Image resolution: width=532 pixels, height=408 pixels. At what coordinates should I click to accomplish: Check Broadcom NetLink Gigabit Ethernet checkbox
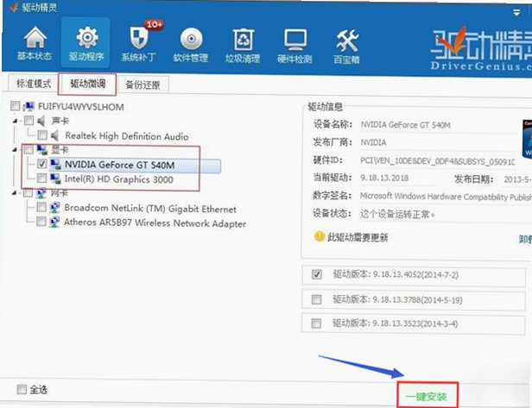[x=41, y=207]
